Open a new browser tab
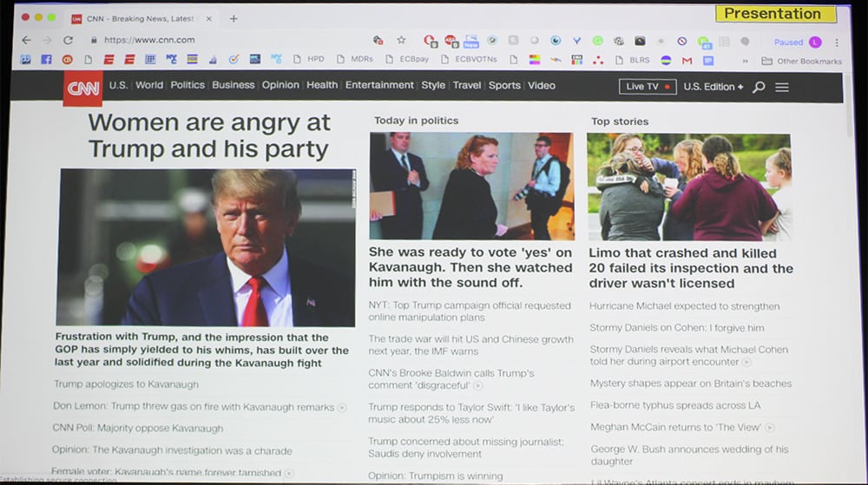 tap(233, 18)
